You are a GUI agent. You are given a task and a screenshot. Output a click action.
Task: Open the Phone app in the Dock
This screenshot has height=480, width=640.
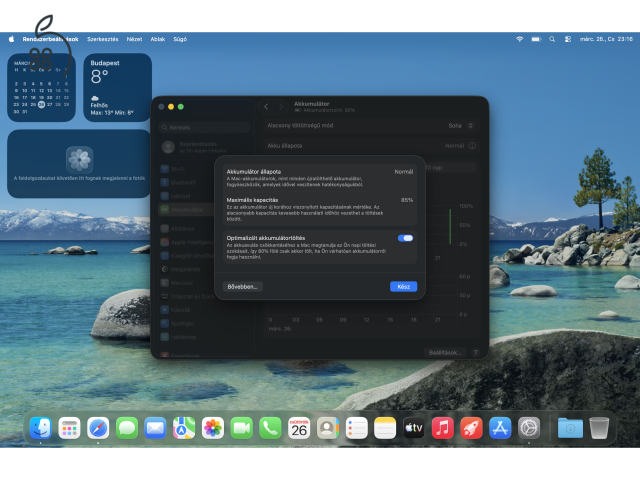[270, 428]
